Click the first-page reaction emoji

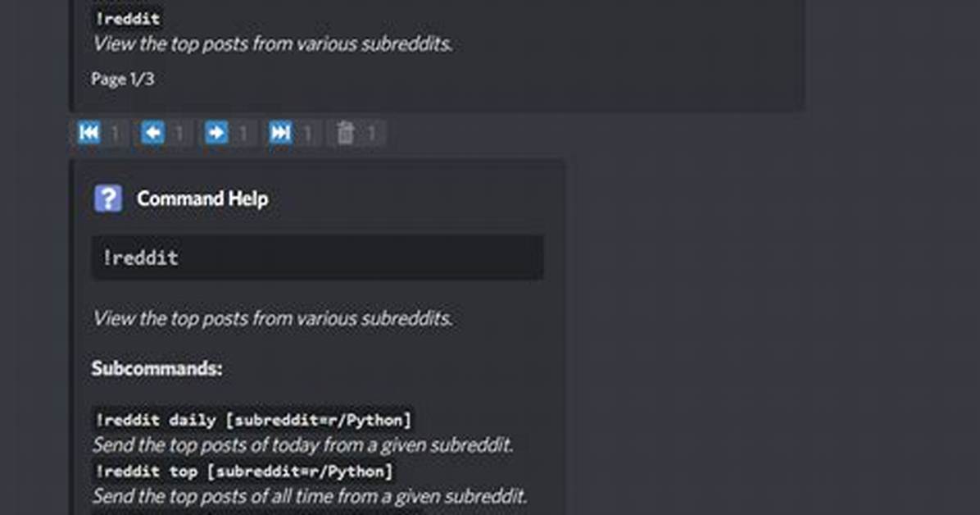(x=88, y=133)
